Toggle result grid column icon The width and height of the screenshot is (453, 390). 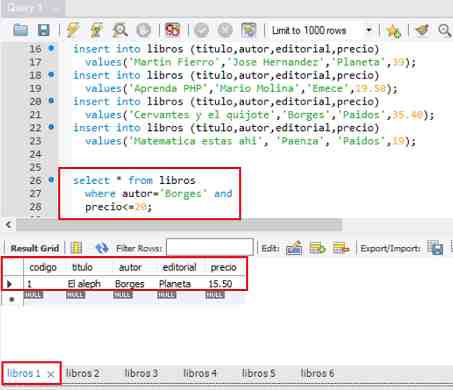click(76, 248)
